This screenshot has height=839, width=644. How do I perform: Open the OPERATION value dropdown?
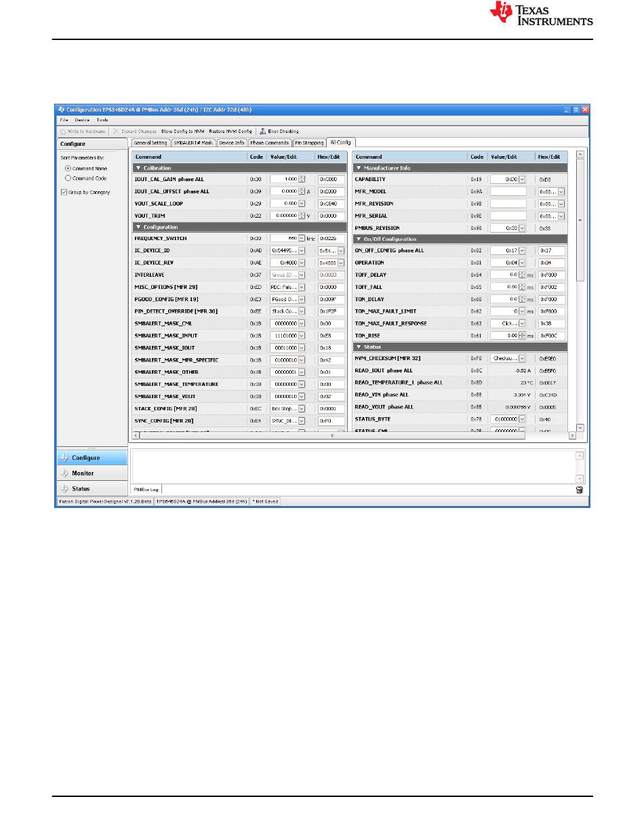(522, 263)
